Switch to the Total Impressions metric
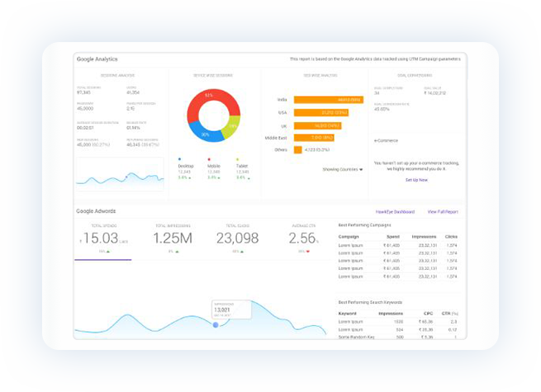 coord(173,239)
